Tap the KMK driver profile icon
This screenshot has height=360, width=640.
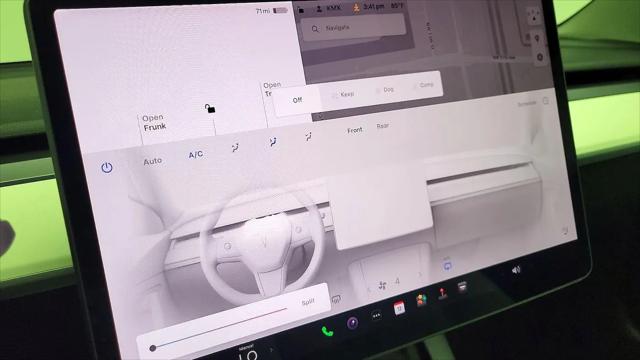point(319,9)
